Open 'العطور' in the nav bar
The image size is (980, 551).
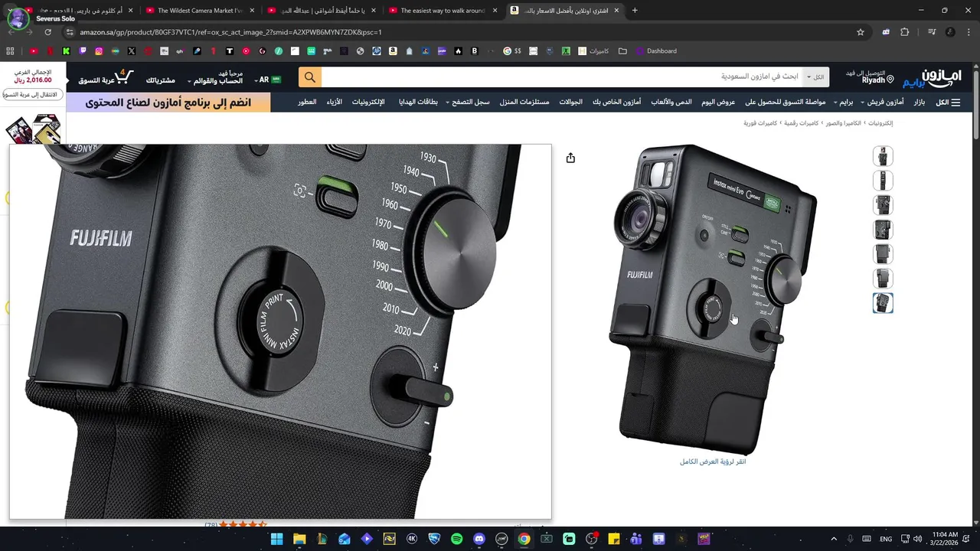click(x=307, y=102)
